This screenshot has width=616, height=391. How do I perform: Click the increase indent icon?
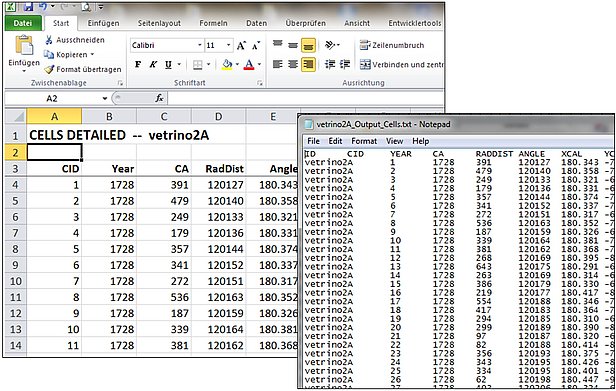(x=345, y=64)
